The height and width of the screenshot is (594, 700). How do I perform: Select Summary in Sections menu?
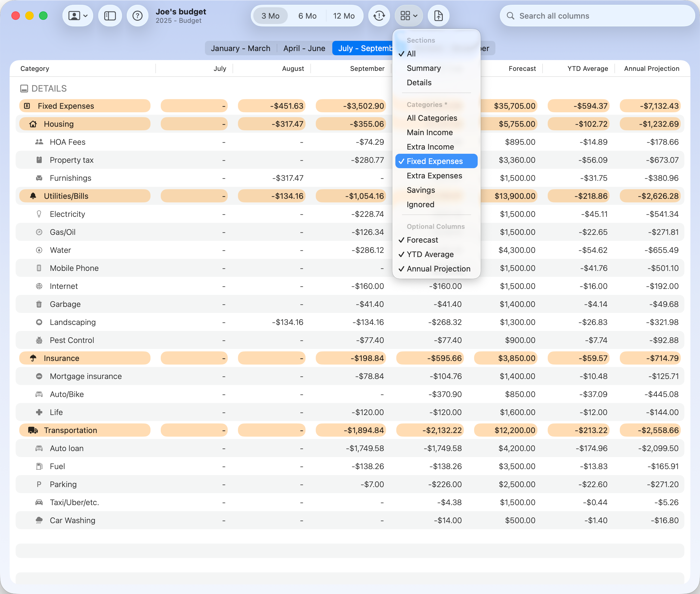(423, 68)
